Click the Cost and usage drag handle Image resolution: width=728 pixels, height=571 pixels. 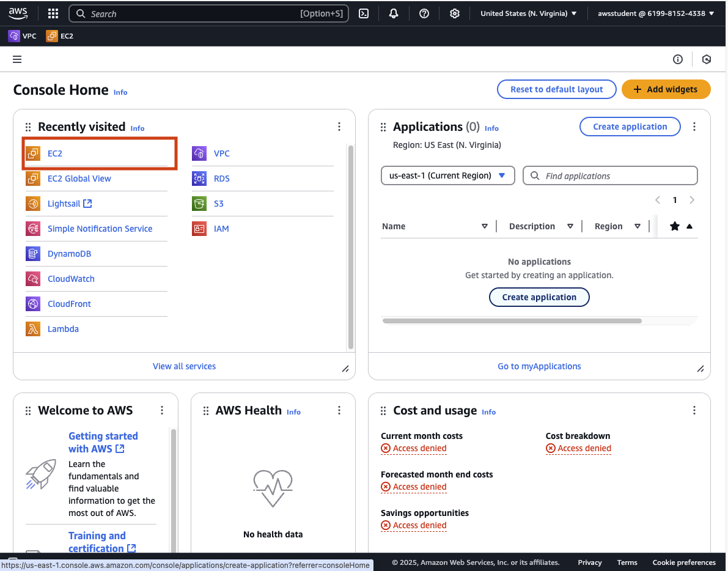pos(383,410)
